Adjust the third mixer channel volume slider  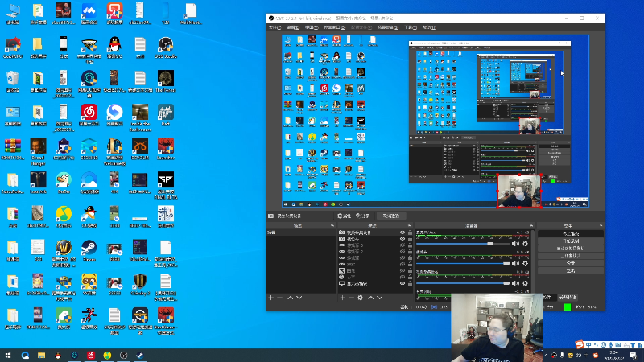(462, 283)
